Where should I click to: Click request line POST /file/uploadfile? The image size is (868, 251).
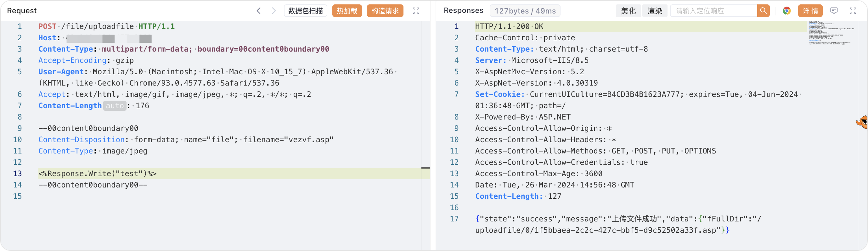pyautogui.click(x=106, y=26)
